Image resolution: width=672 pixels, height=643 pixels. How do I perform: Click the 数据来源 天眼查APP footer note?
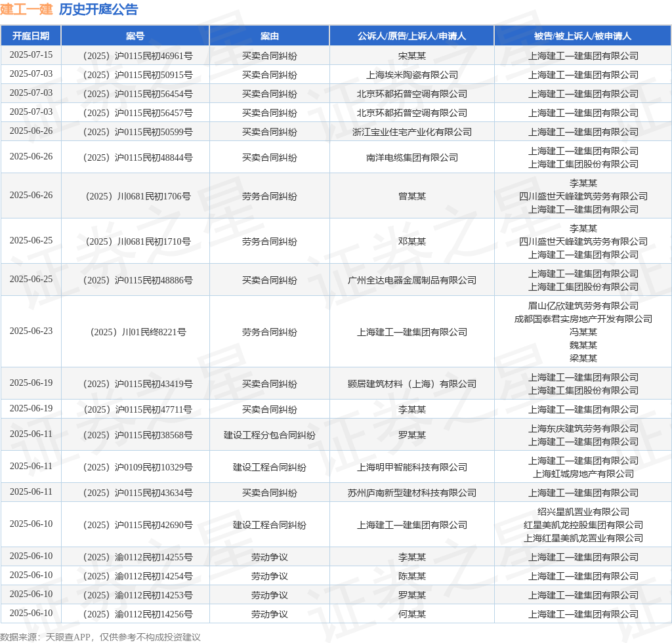(100, 637)
